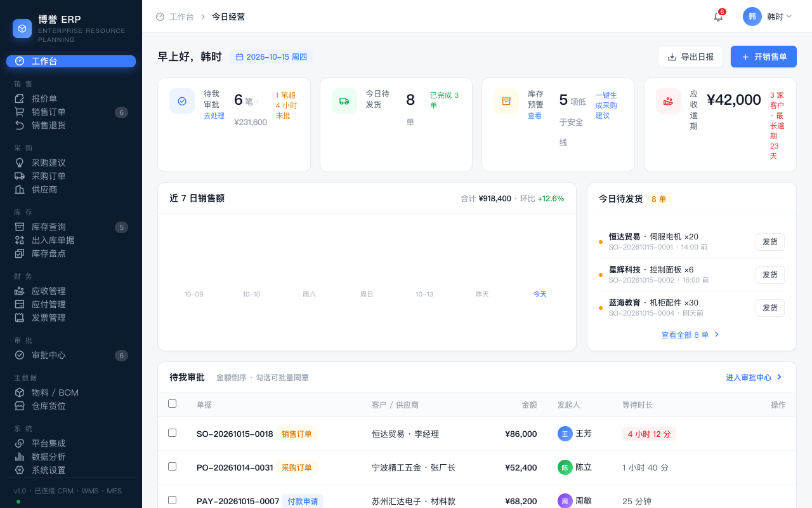Select 工作台 in the sidebar menu
Image resolution: width=812 pixels, height=508 pixels.
pos(71,61)
